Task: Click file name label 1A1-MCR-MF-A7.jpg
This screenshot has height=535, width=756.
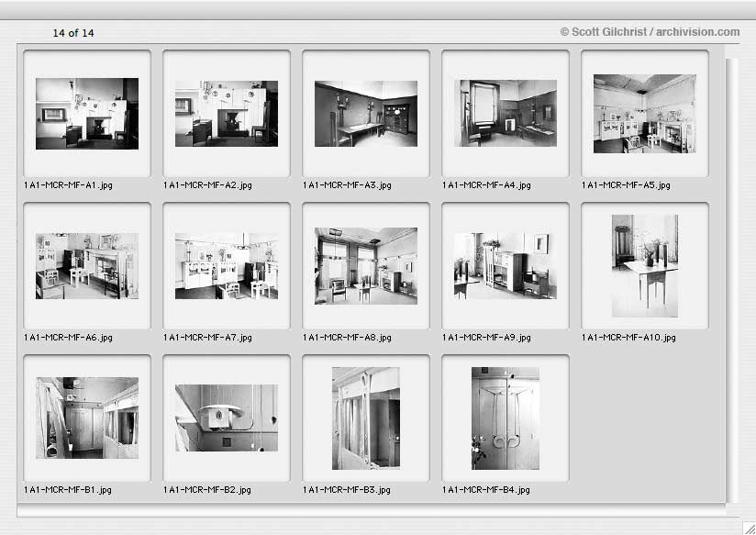Action: pos(207,338)
